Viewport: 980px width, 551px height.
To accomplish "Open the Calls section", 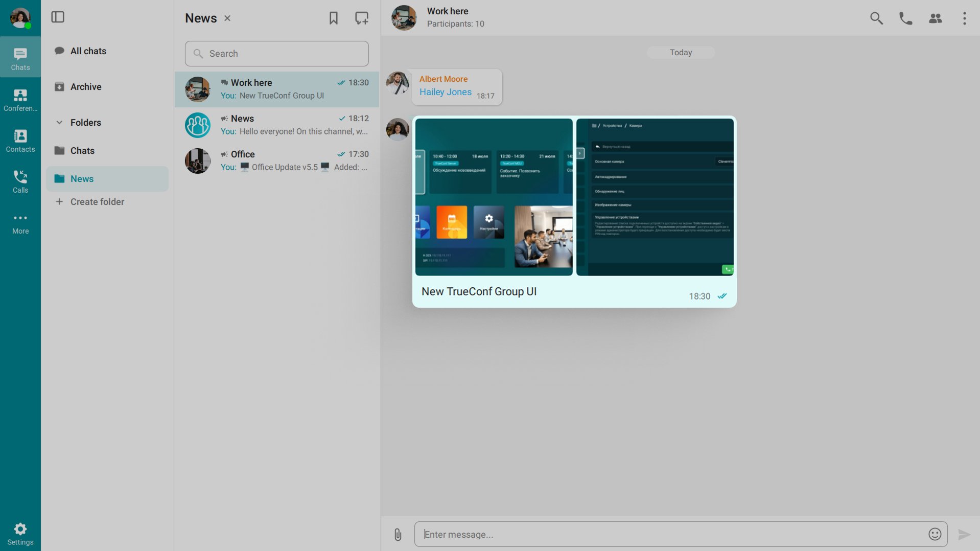I will pyautogui.click(x=20, y=182).
